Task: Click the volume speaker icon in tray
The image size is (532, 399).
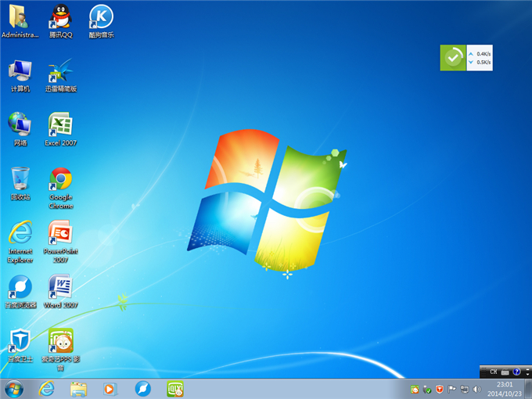Action: point(477,389)
